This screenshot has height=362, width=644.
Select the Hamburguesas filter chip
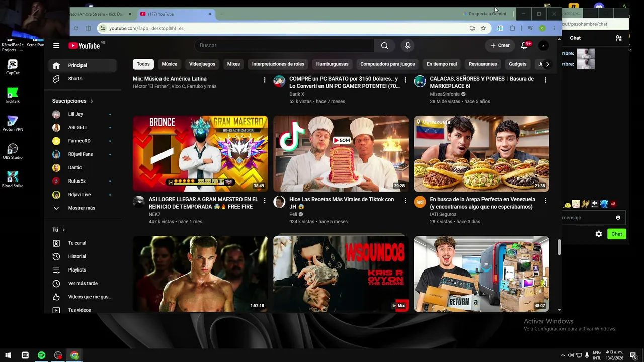coord(333,64)
